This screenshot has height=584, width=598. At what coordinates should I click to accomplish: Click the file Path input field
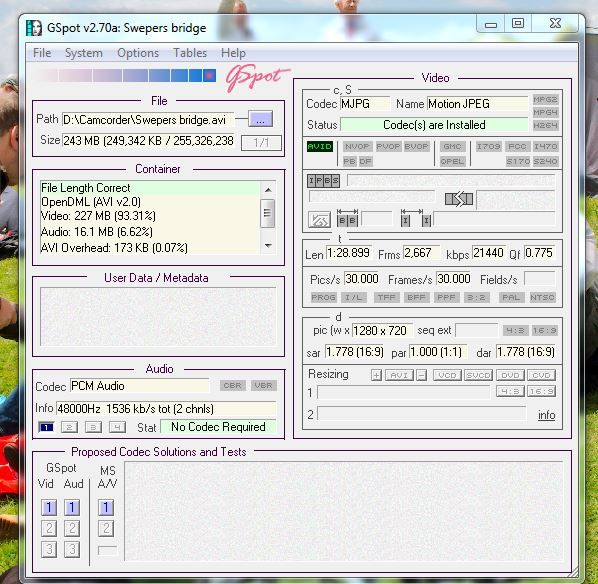click(148, 120)
